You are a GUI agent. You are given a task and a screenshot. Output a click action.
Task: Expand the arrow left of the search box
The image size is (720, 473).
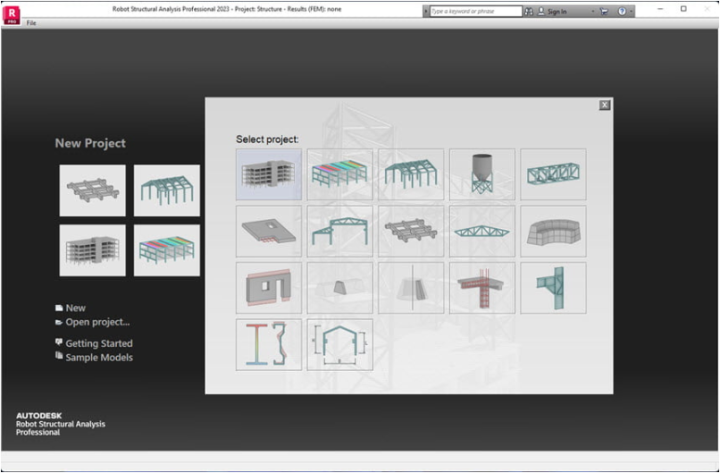click(x=426, y=10)
